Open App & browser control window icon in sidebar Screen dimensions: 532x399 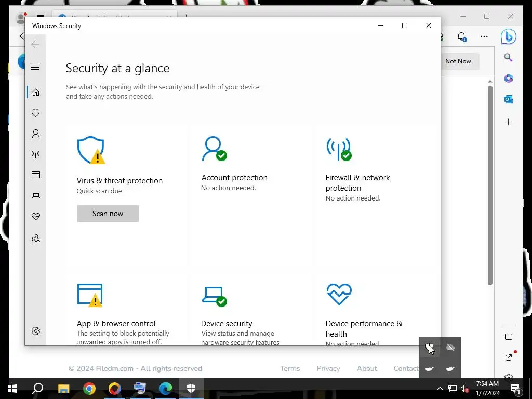[x=36, y=175]
